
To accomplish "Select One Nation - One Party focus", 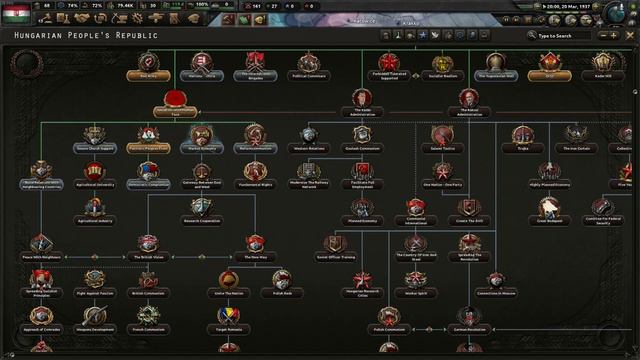I will point(442,176).
